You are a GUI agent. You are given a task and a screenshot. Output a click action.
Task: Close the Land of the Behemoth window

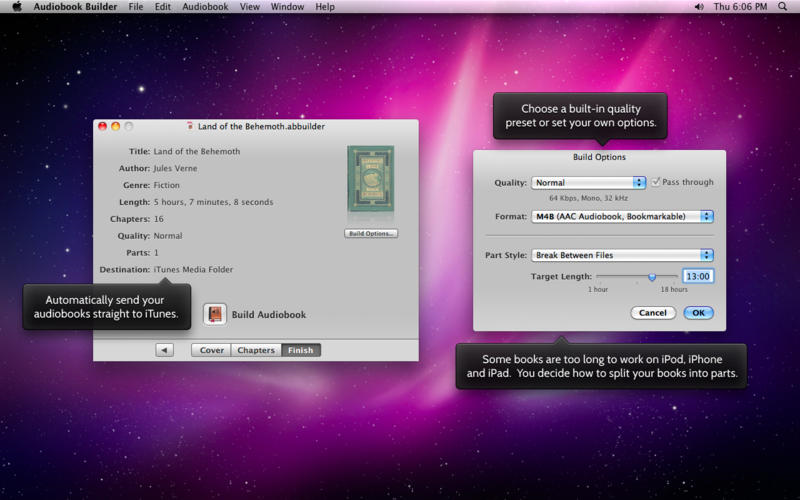[x=103, y=126]
